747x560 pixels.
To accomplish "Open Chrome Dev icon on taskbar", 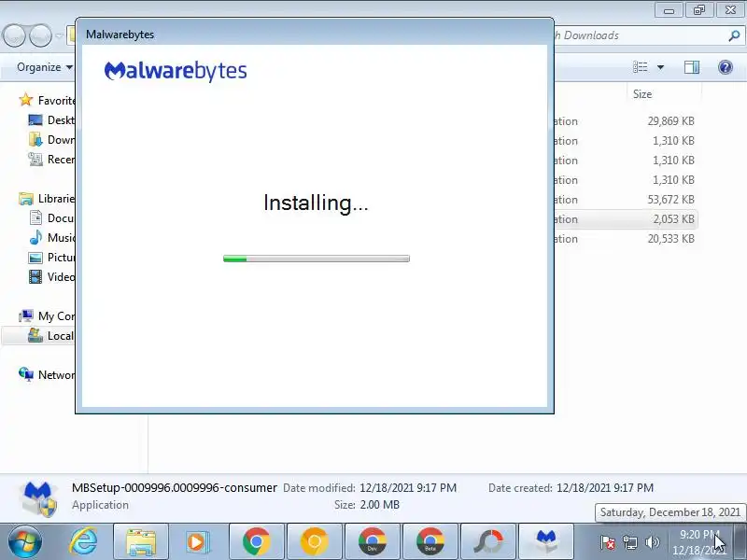I will tap(373, 542).
